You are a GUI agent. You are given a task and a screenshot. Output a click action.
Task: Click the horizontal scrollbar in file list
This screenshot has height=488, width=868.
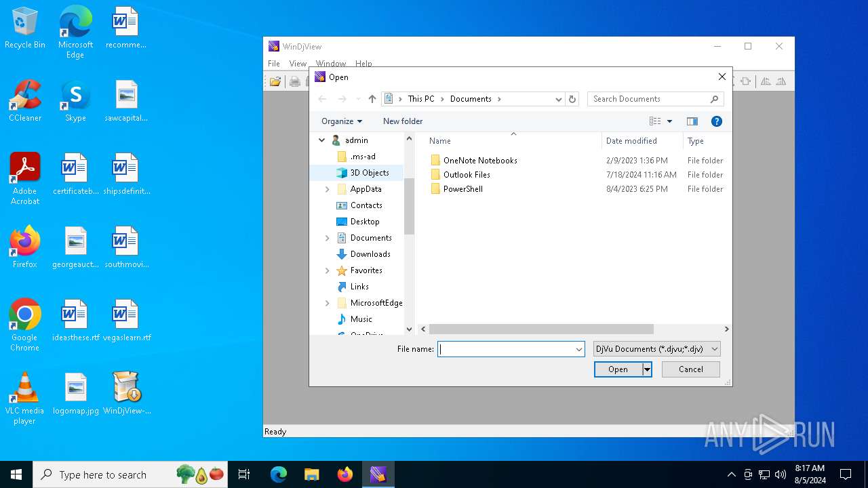pos(541,329)
